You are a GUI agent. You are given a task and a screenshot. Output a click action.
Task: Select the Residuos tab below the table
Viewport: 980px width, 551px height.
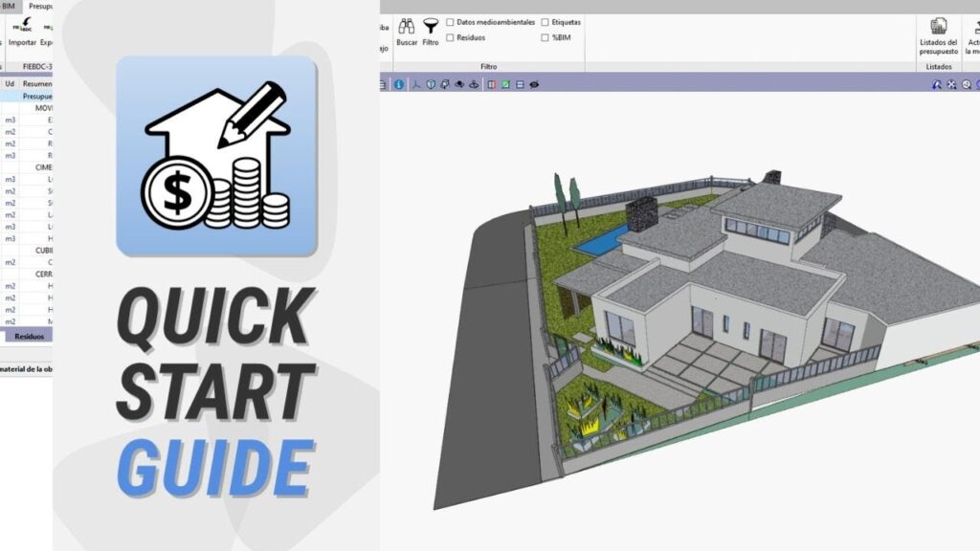pyautogui.click(x=29, y=337)
